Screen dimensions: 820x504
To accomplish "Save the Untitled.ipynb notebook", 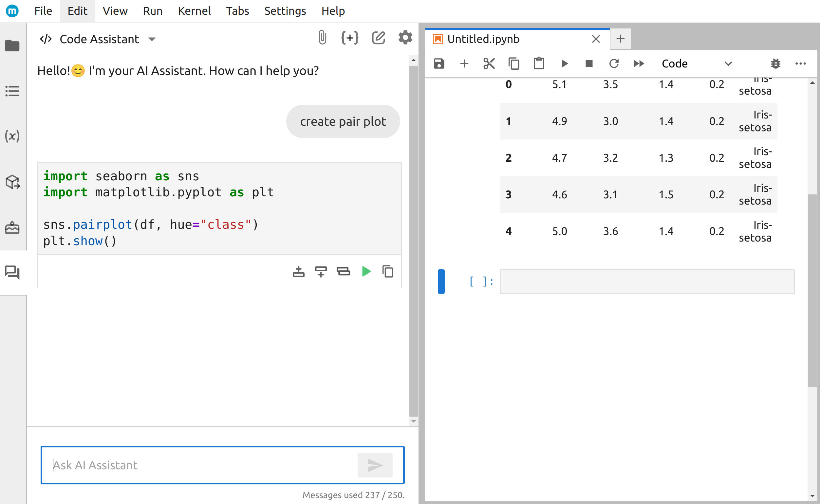I will [x=439, y=63].
